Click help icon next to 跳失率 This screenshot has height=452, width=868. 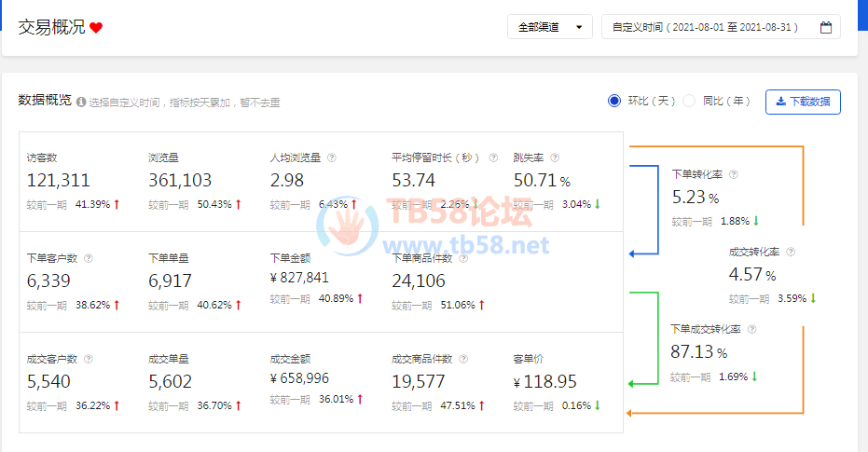click(554, 158)
